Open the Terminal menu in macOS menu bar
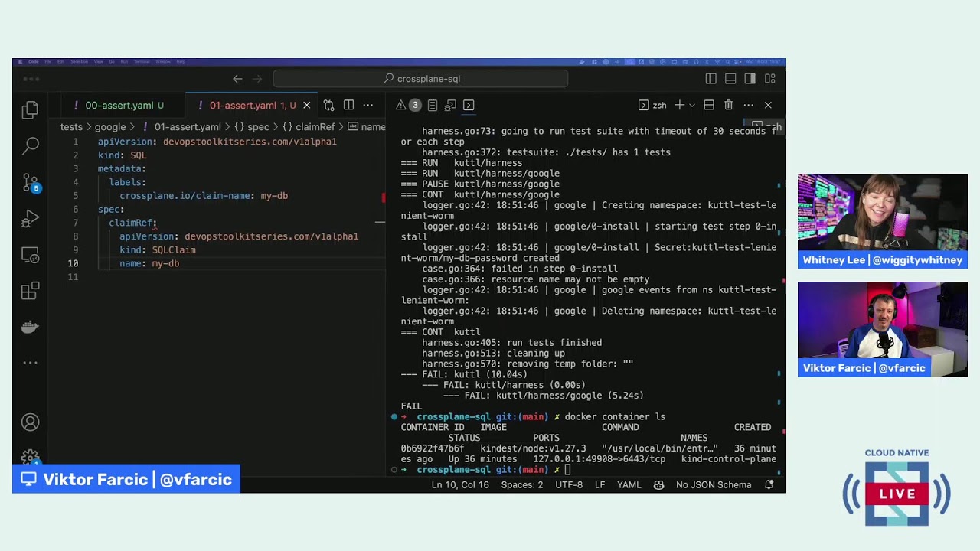The image size is (980, 551). [x=142, y=61]
